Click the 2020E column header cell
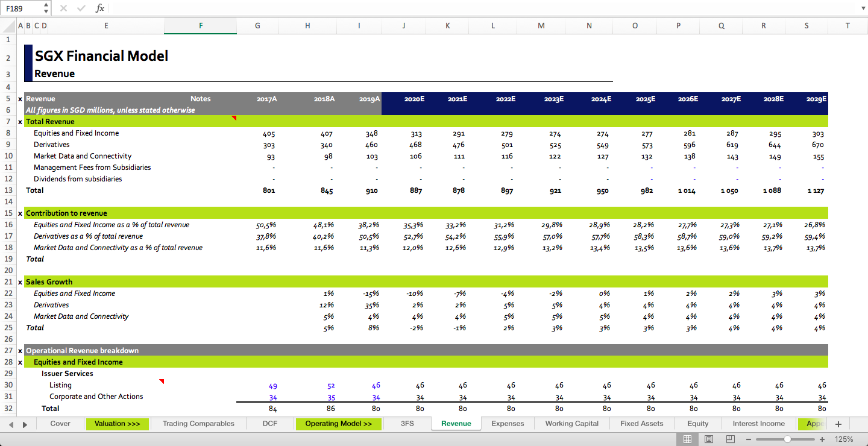 [414, 99]
